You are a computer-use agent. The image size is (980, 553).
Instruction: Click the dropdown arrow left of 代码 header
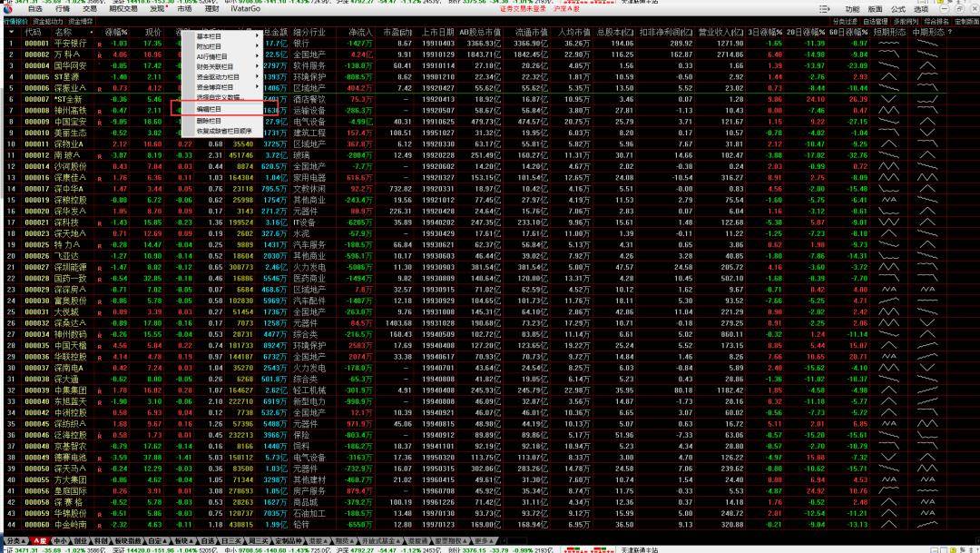[x=11, y=32]
